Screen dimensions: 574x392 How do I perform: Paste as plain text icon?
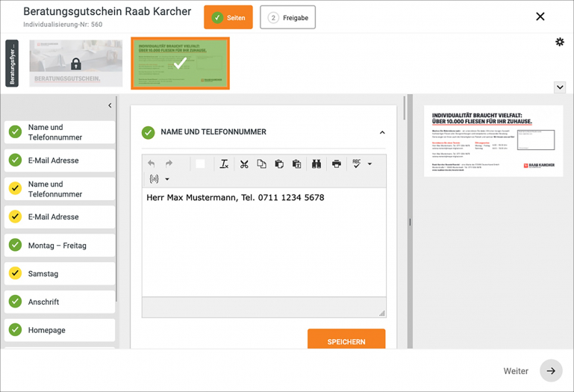[x=296, y=164]
